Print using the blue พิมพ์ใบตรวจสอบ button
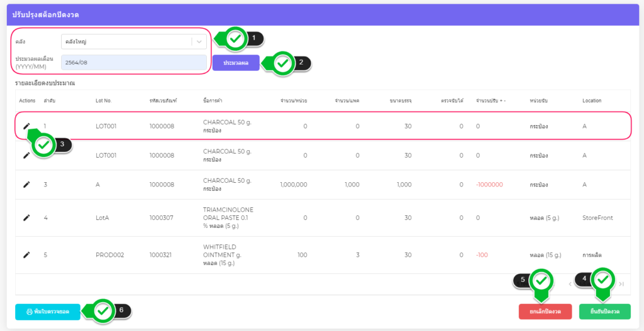The image size is (644, 331). click(x=48, y=312)
